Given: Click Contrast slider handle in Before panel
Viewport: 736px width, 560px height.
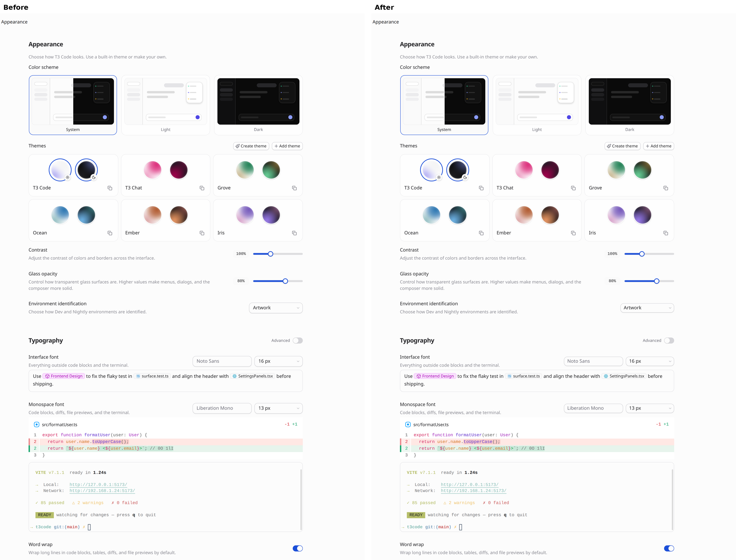Looking at the screenshot, I should [271, 254].
